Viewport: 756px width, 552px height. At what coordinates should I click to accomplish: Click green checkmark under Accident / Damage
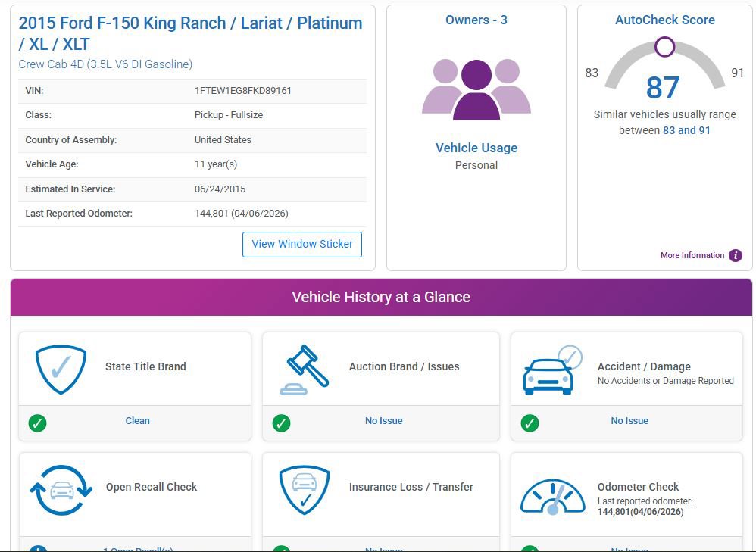point(530,423)
